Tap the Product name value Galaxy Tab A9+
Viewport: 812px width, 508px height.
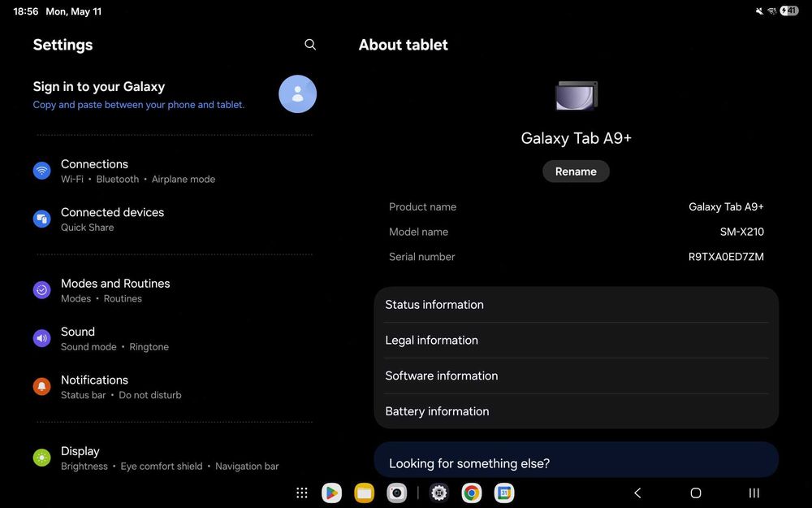(x=726, y=206)
